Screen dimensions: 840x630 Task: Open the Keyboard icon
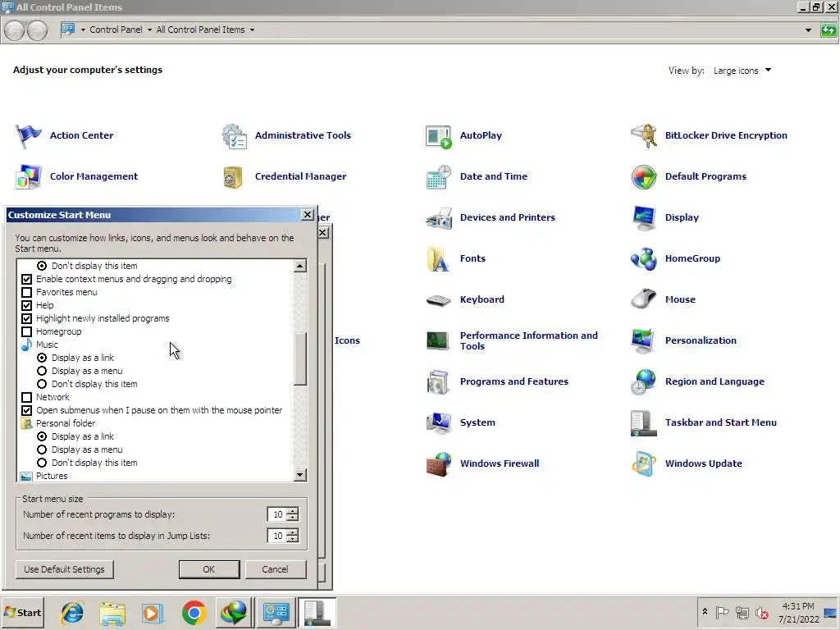[x=439, y=300]
